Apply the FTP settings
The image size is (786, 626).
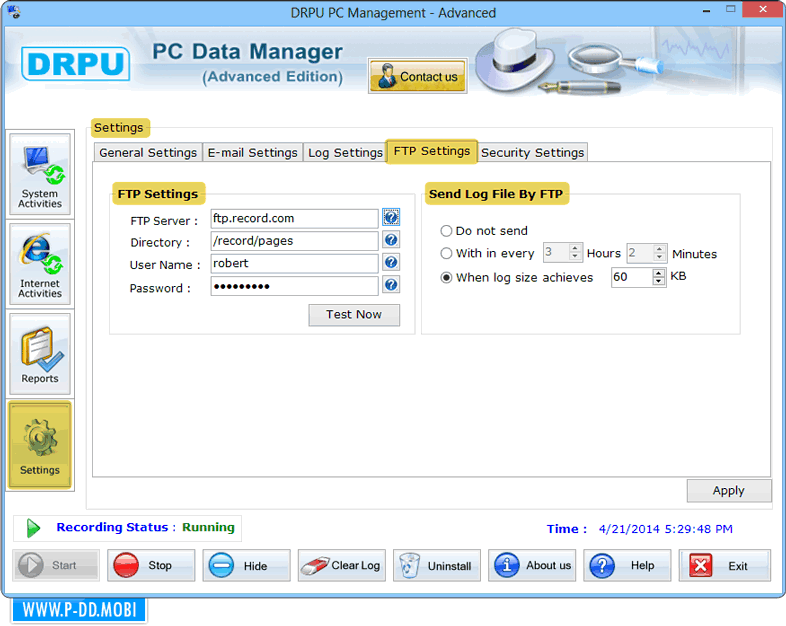729,491
